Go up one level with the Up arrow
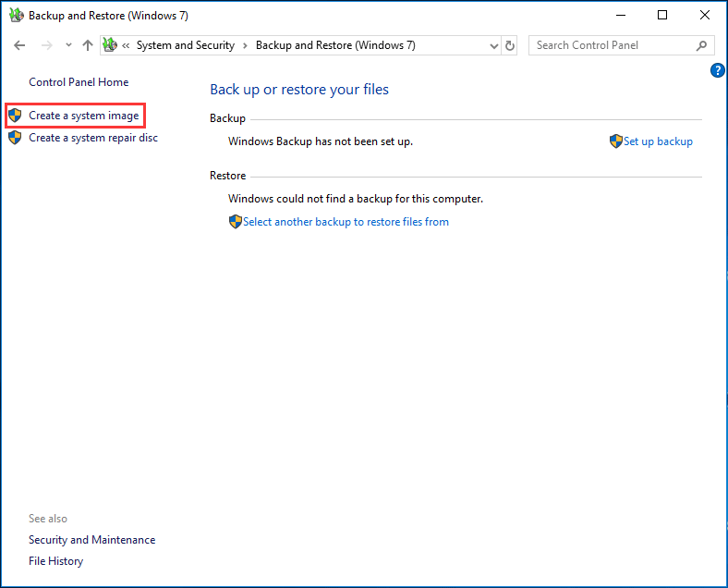Screen dimensions: 728x588 pyautogui.click(x=87, y=45)
